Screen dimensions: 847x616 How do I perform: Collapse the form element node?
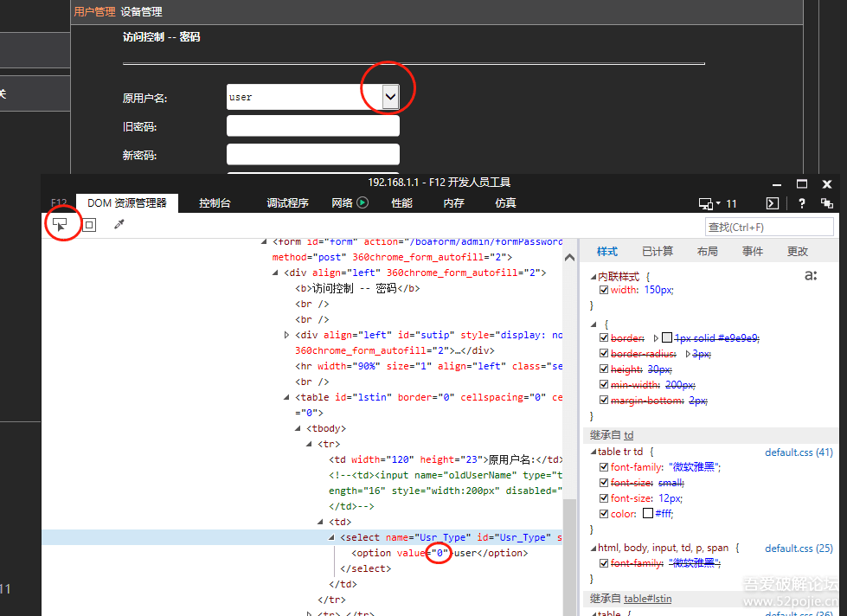pos(264,242)
